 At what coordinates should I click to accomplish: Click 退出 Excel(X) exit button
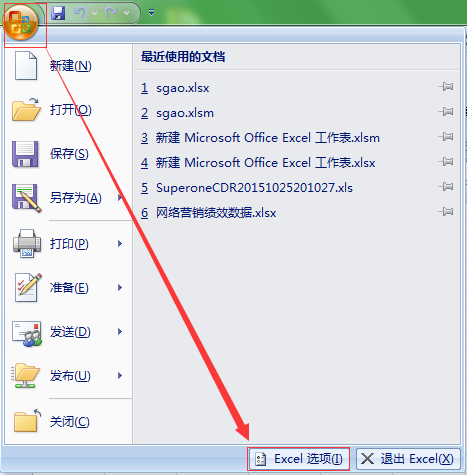point(408,459)
